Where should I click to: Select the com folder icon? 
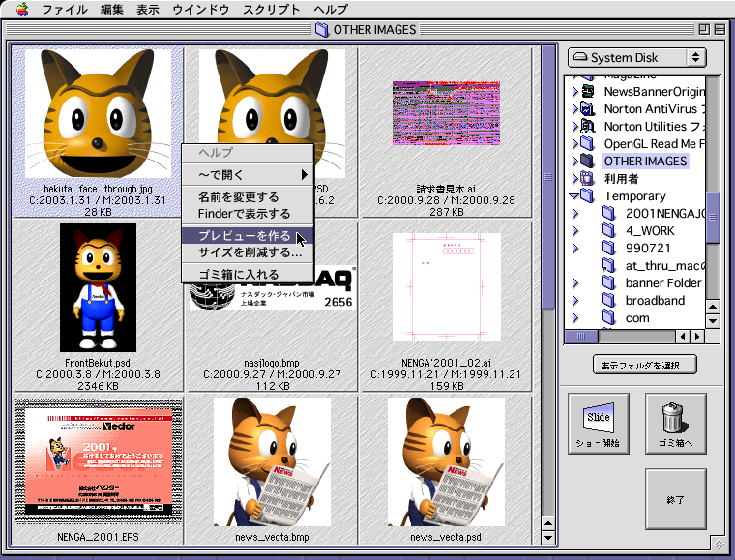coord(608,317)
